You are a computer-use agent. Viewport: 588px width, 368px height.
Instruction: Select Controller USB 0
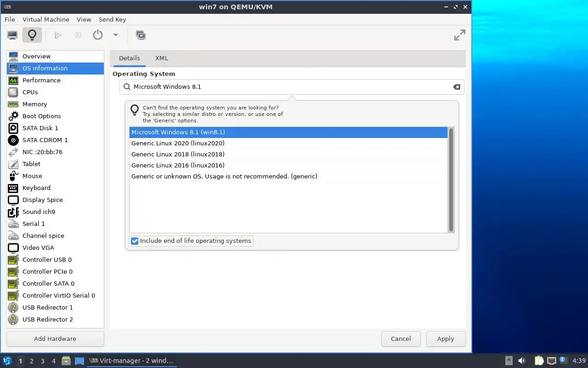(55, 259)
